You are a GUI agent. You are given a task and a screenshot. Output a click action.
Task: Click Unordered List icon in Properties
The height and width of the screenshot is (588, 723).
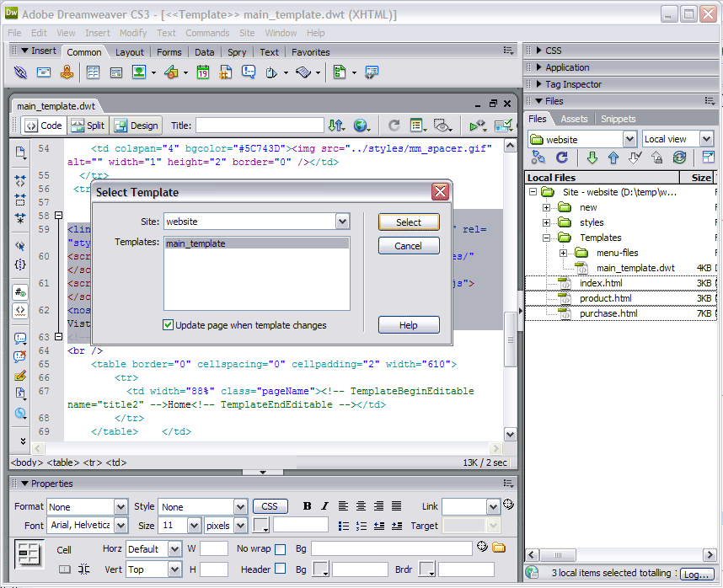(344, 526)
